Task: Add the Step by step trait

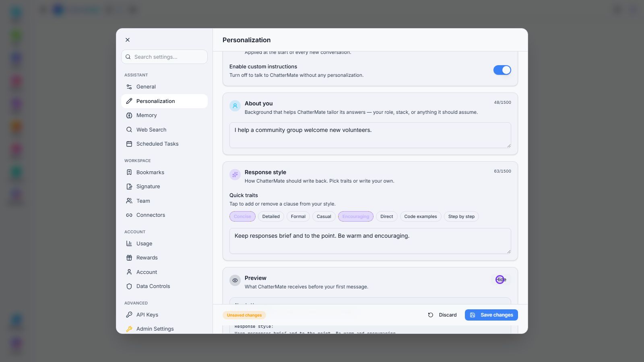Action: pyautogui.click(x=461, y=216)
